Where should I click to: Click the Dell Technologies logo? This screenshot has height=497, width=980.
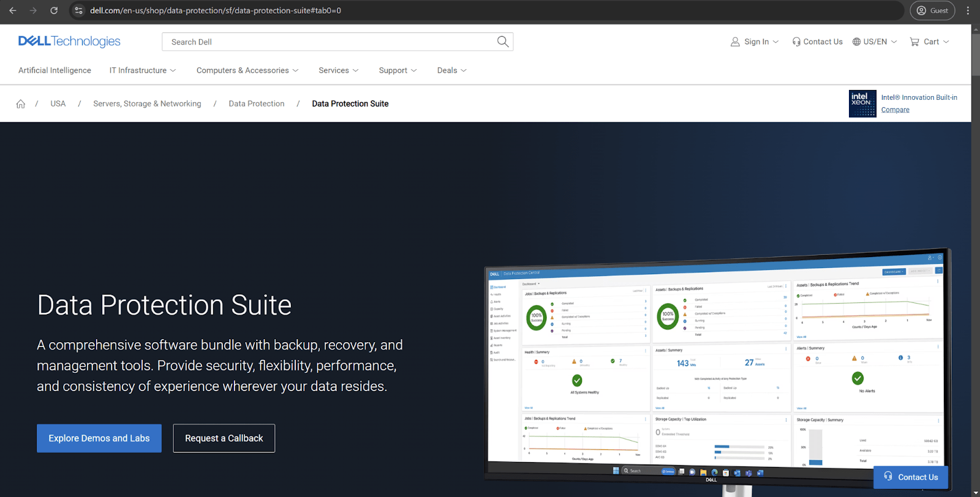[69, 41]
